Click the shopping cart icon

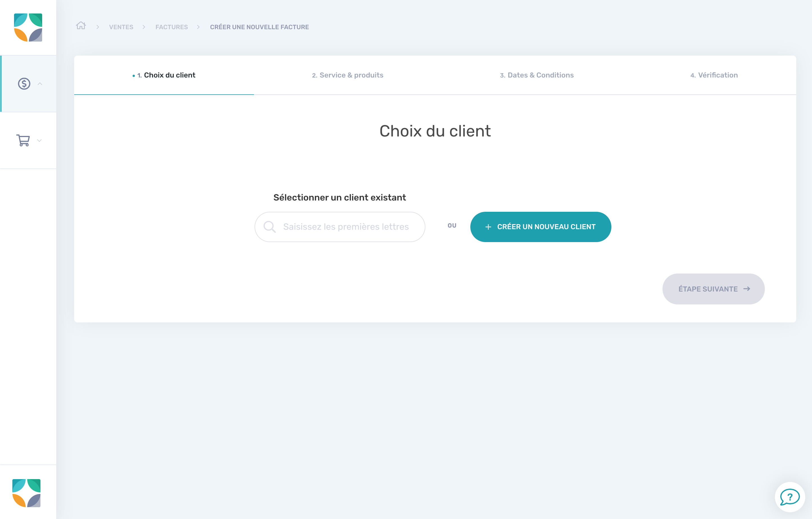(24, 140)
